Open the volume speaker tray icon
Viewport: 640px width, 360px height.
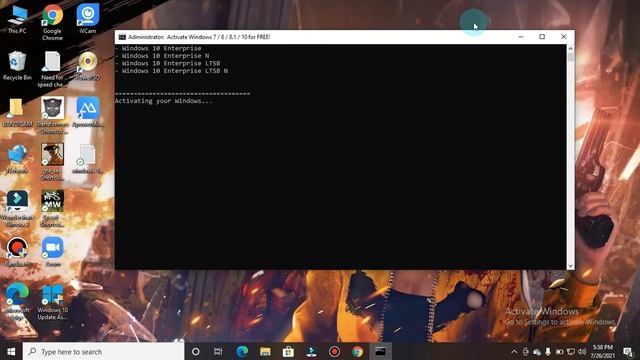[582, 351]
